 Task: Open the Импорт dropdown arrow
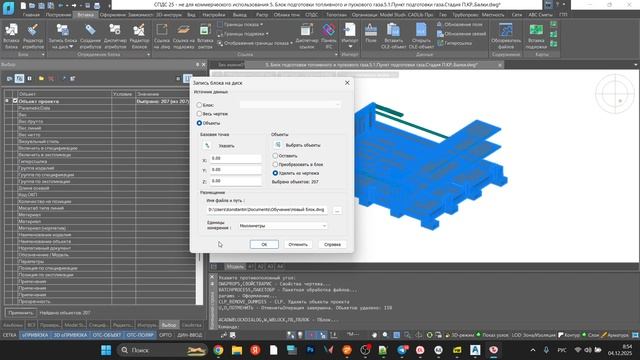pyautogui.click(x=350, y=47)
